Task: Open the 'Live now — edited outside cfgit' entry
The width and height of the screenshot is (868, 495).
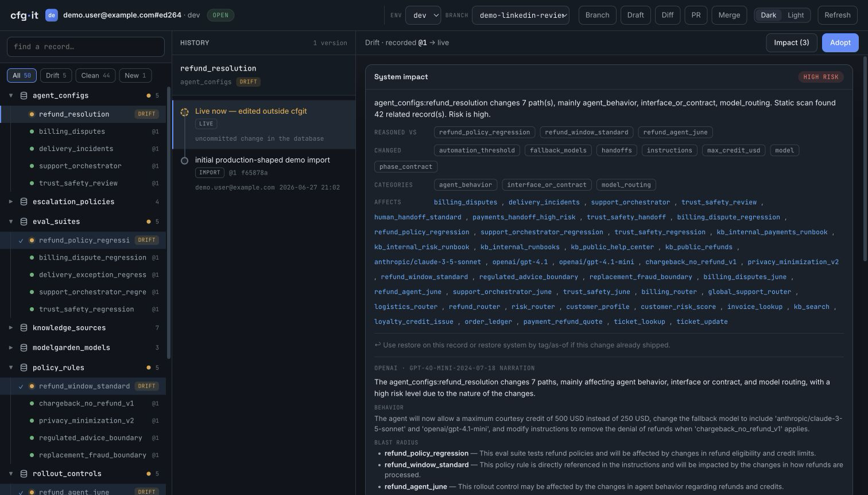Action: pyautogui.click(x=264, y=125)
